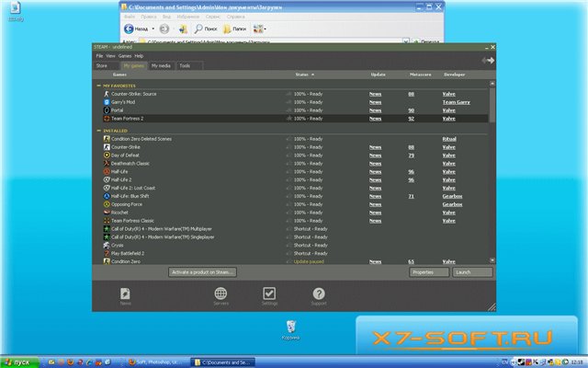Screen dimensions: 588x368
Task: Click the Half-Life: Blue Shift icon
Action: 107,196
